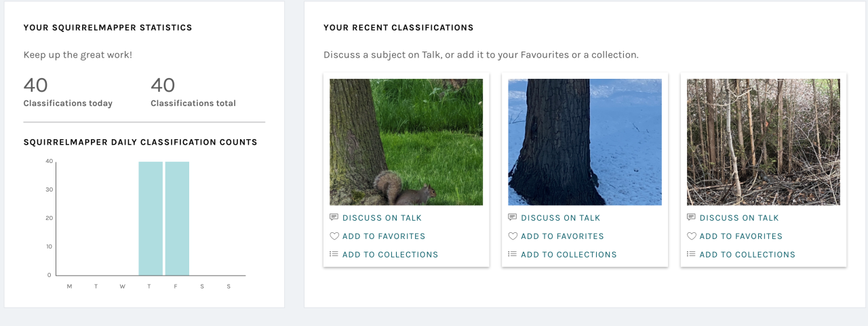Click the Classifications total count of 40

point(163,86)
